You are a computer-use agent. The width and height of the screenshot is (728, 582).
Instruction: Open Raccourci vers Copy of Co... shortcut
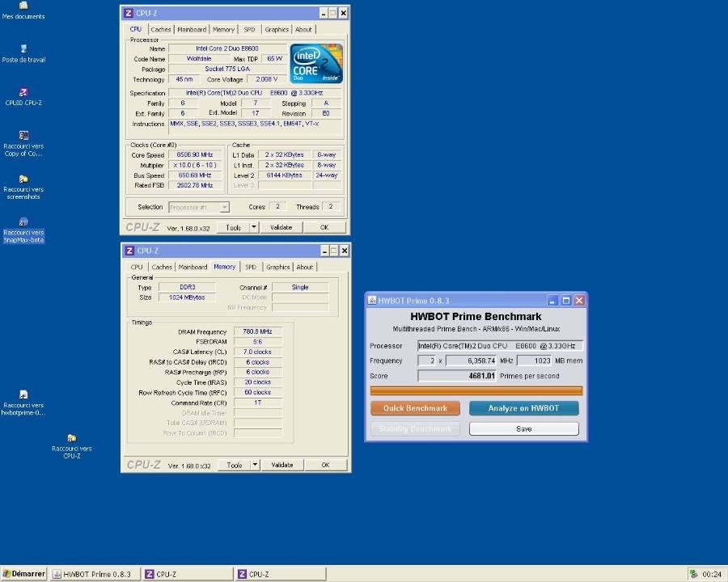point(23,144)
